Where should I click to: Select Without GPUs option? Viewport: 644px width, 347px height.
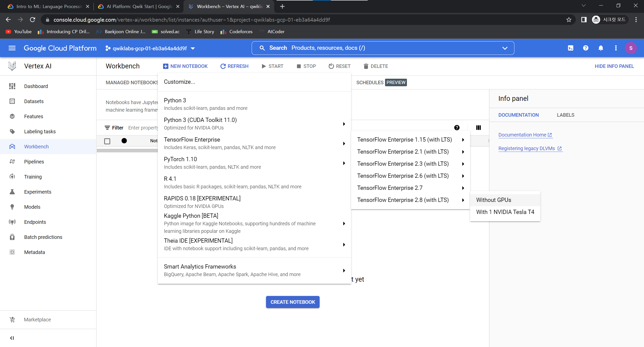[x=494, y=200]
